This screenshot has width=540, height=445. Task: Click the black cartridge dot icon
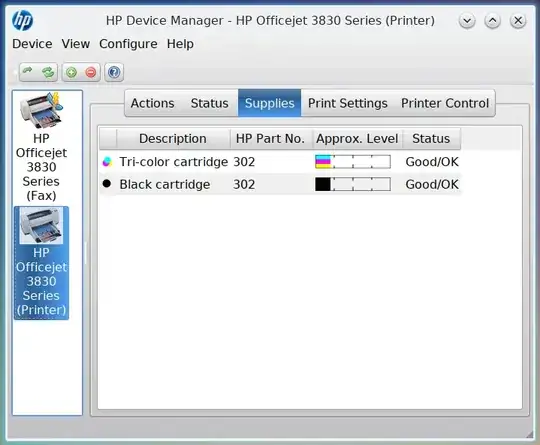(x=107, y=184)
